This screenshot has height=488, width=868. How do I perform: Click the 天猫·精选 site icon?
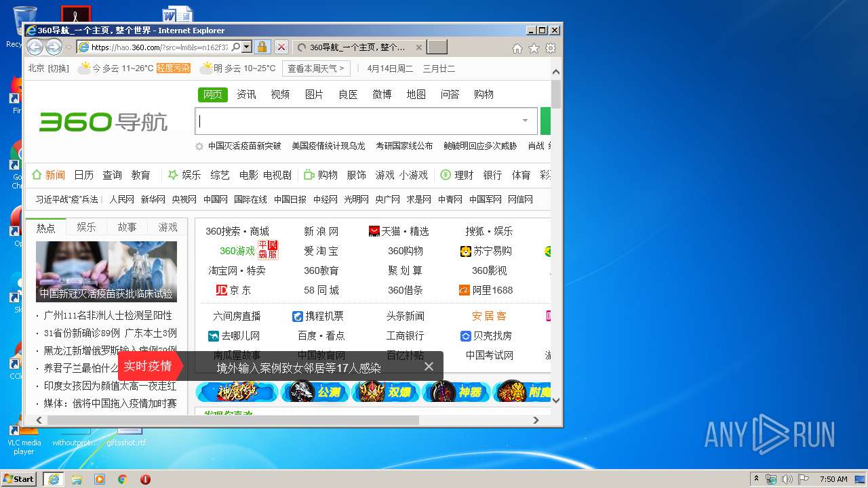tap(374, 231)
